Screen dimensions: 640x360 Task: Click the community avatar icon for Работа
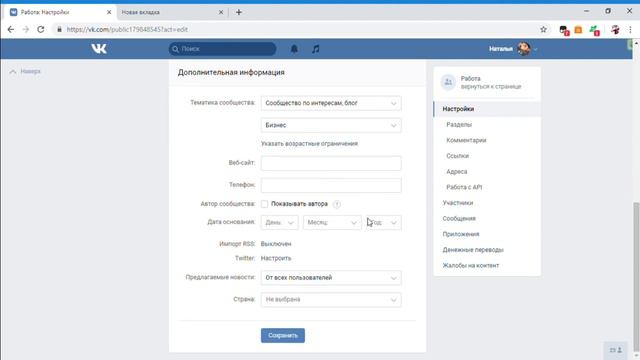448,82
